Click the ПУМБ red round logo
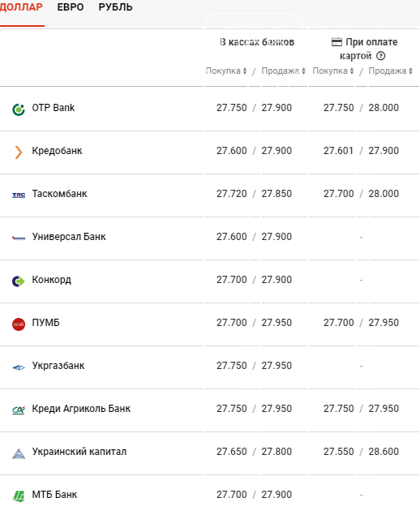Screen dimensions: 420x515 click(x=19, y=324)
